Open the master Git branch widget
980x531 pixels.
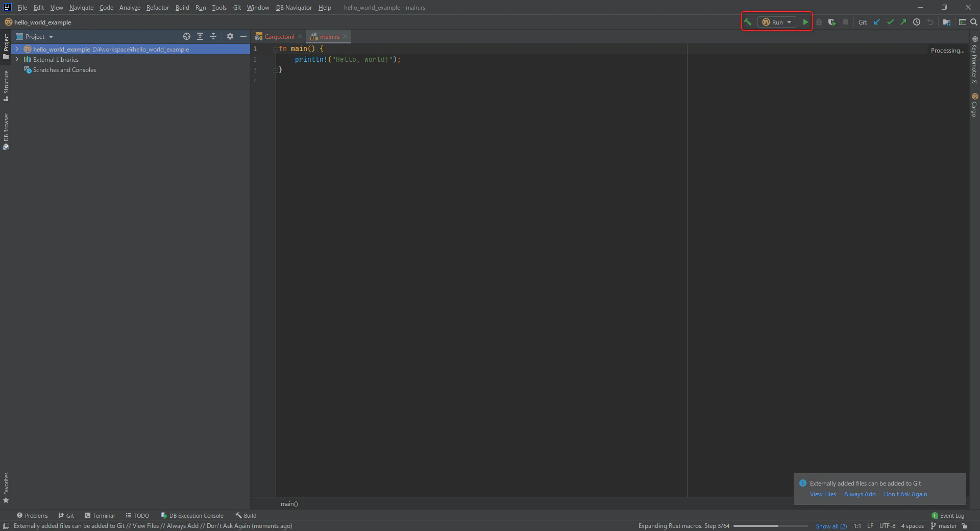(944, 526)
